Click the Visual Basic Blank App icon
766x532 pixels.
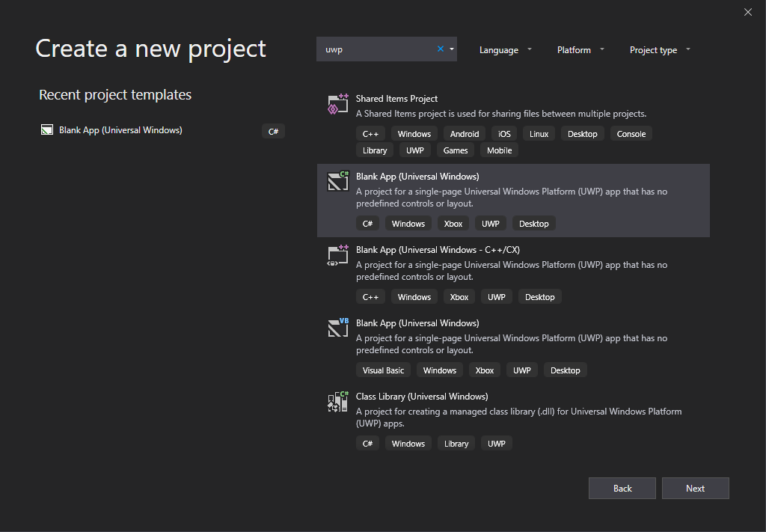tap(337, 328)
